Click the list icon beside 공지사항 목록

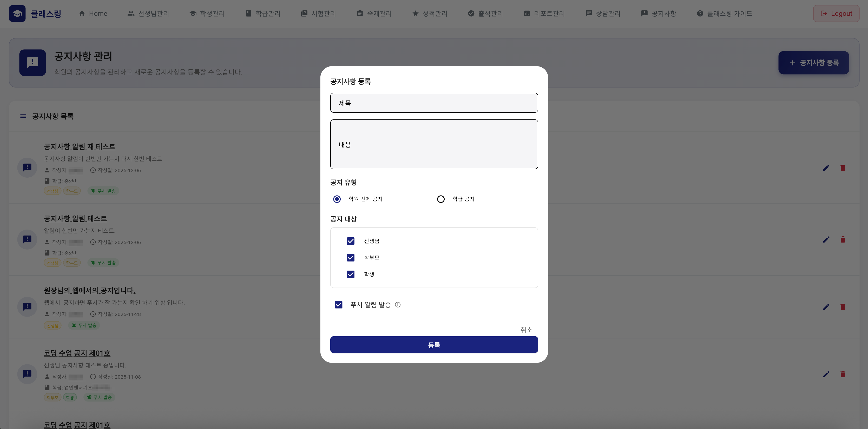[23, 116]
